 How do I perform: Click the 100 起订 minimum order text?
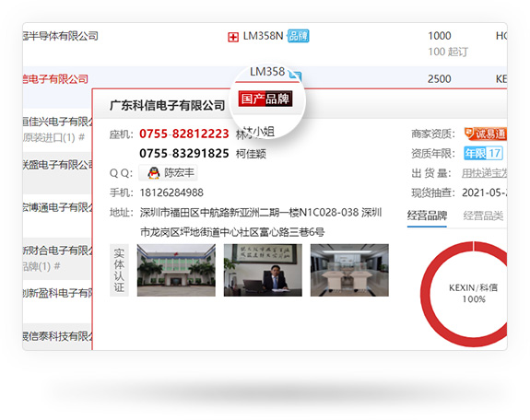448,52
